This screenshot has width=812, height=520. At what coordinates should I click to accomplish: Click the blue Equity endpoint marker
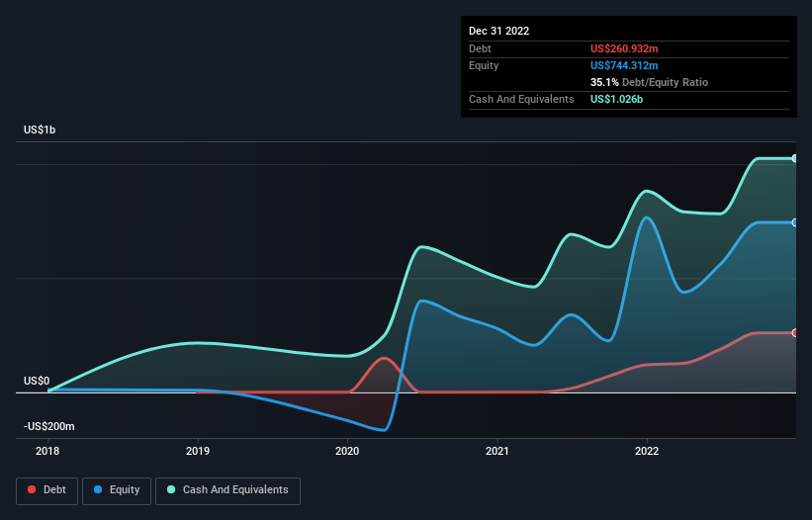click(x=795, y=222)
